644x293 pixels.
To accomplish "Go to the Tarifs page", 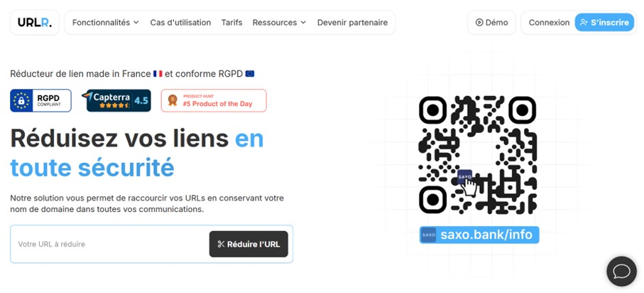I will tap(231, 23).
